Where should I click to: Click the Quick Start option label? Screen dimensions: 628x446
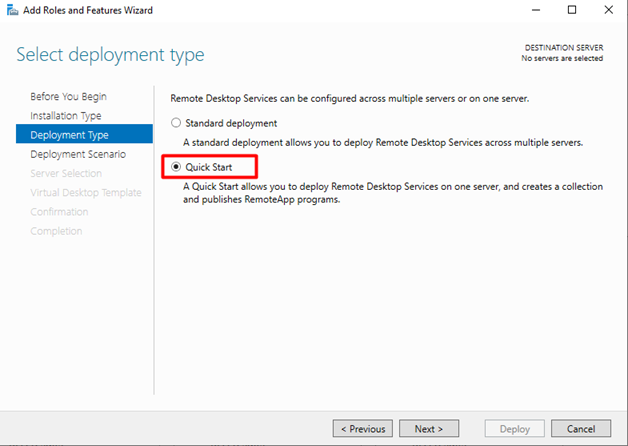click(208, 167)
